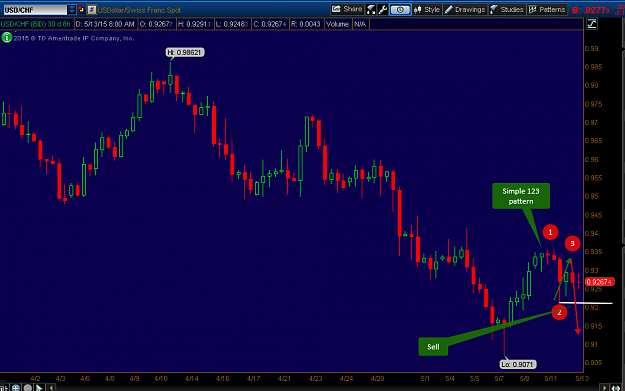Click the zoom-out minus icon at bottom
Image resolution: width=625 pixels, height=391 pixels.
pyautogui.click(x=28, y=387)
